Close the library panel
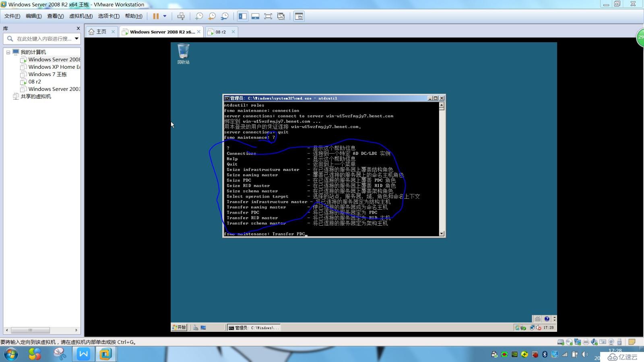644x362 pixels. click(x=78, y=28)
